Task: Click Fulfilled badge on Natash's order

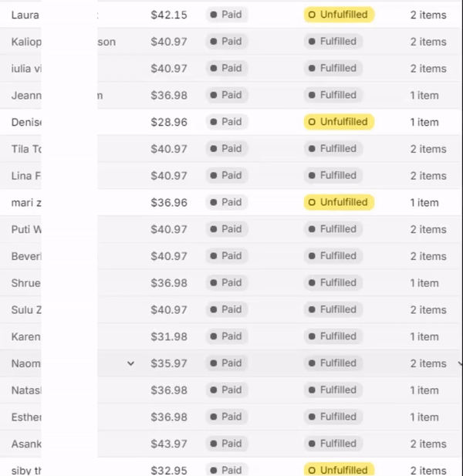Action: 333,390
